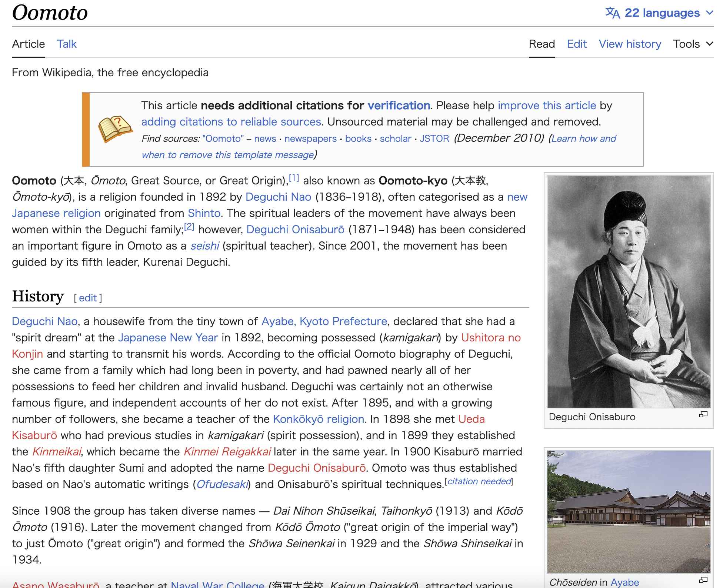723x588 pixels.
Task: Search news sources link
Action: [x=265, y=138]
